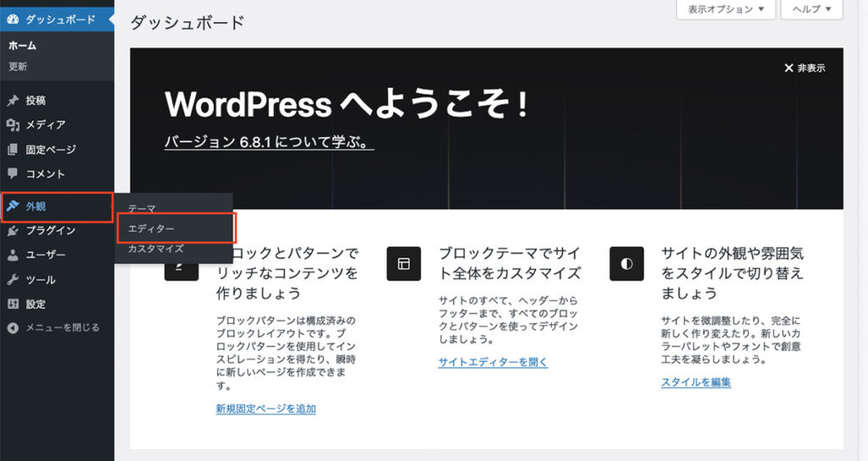Click the half-circle styles icon
This screenshot has width=868, height=461.
tap(626, 264)
